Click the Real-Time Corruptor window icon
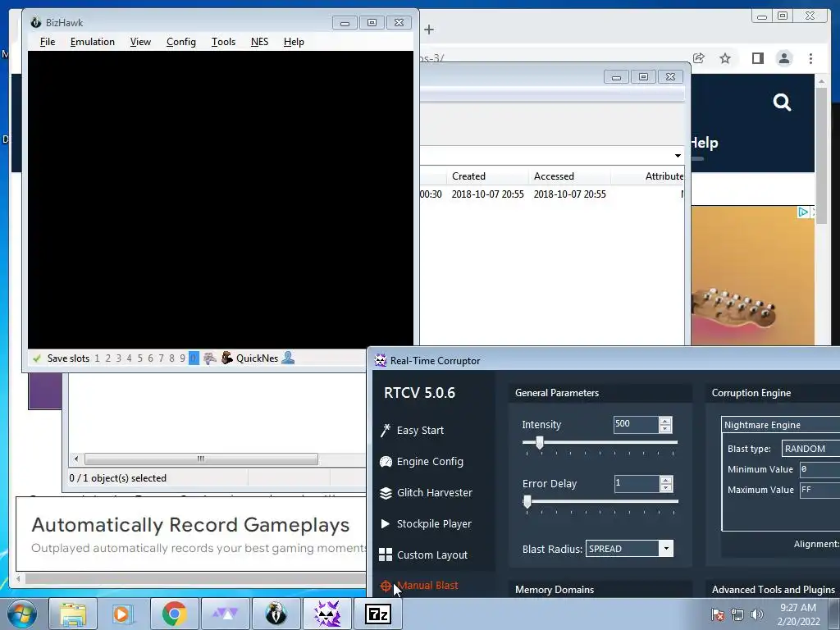Screen dimensions: 840x630 381,361
